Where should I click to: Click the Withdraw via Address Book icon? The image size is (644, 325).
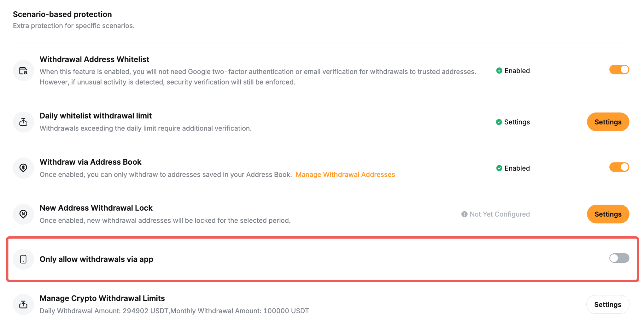pos(23,168)
